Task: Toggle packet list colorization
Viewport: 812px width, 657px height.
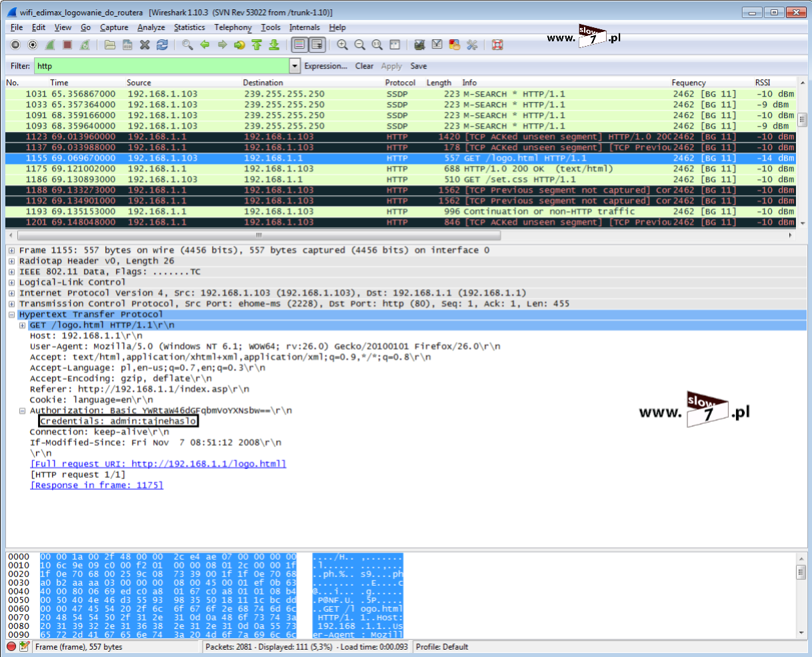Action: pyautogui.click(x=299, y=45)
